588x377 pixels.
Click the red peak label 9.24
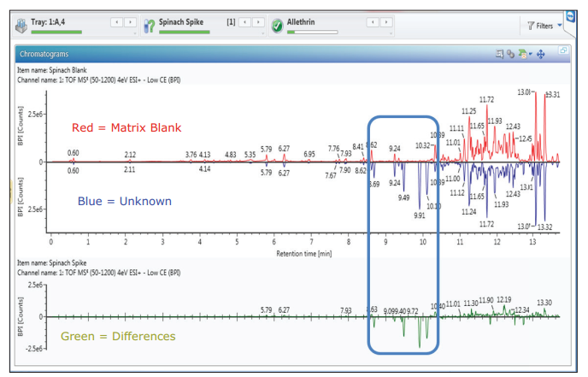[395, 149]
